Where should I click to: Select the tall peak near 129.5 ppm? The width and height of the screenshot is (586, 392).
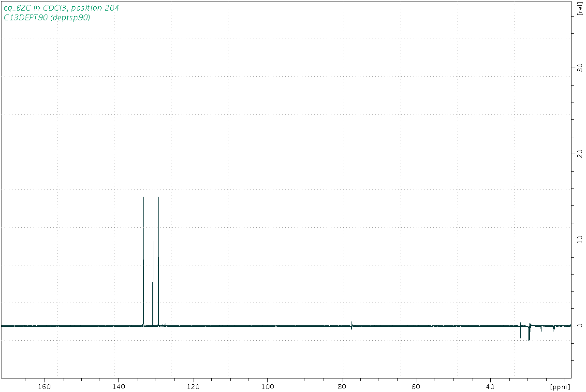tap(158, 261)
